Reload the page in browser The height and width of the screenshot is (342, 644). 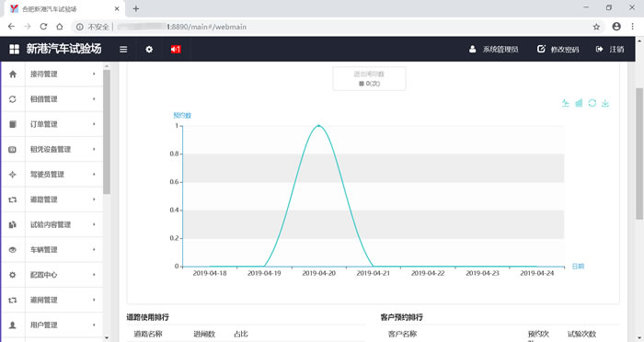(x=43, y=27)
